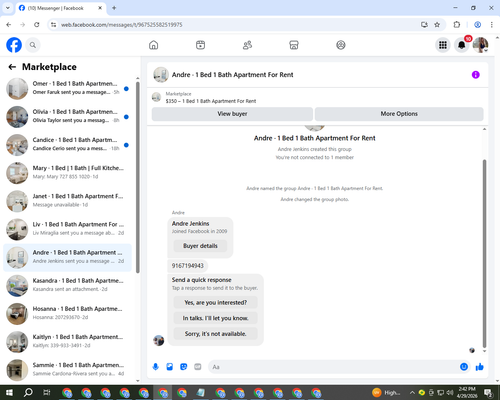Open the Chrome three-dot menu
The image size is (500, 400).
pos(492,25)
